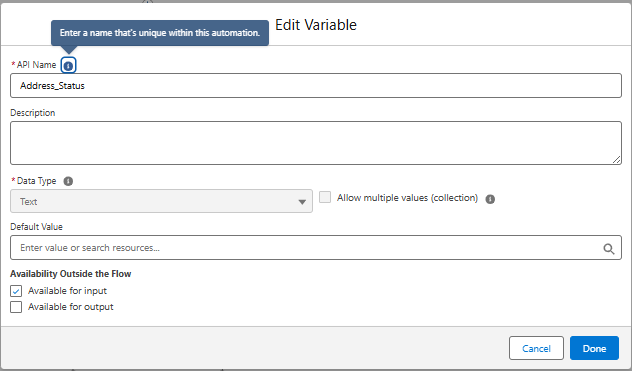Click the Default Value search field
632x371 pixels.
(x=316, y=248)
